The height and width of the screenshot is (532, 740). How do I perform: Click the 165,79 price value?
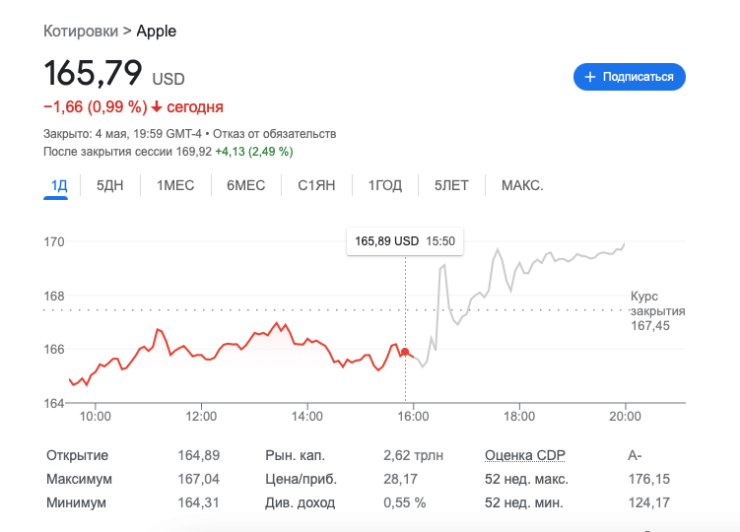click(x=92, y=73)
